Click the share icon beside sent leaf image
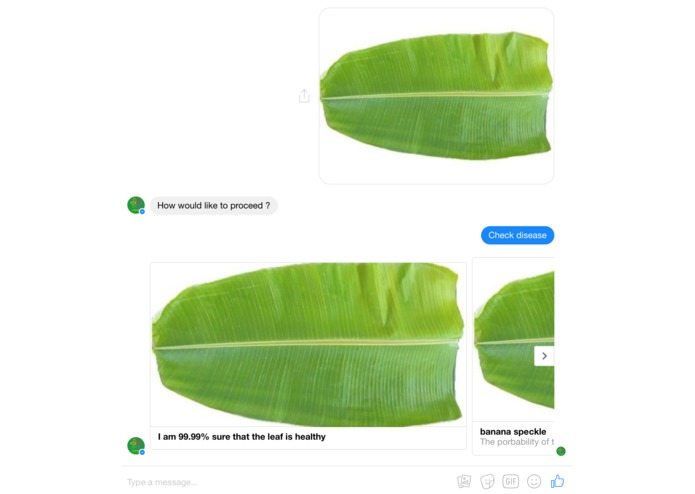This screenshot has width=695, height=494. [x=304, y=96]
